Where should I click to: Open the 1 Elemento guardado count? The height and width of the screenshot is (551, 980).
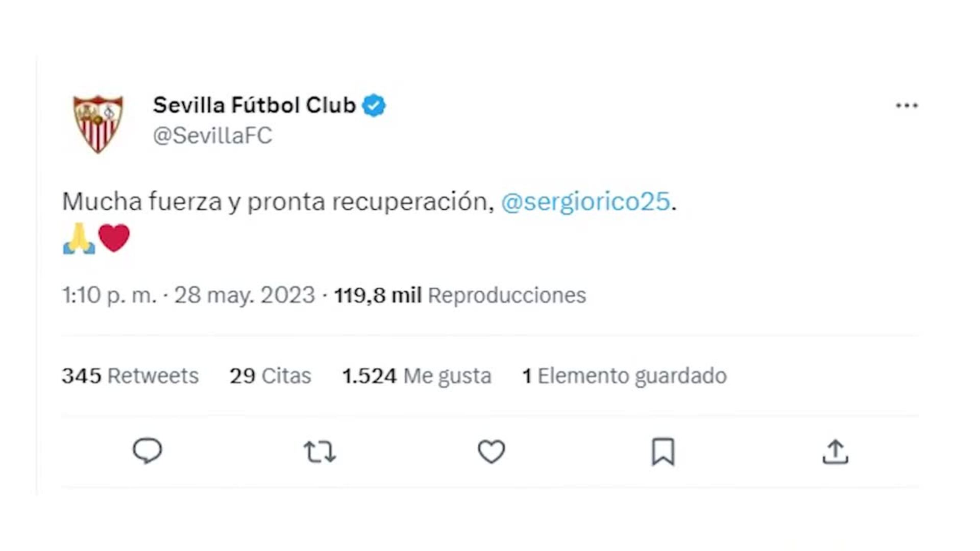point(624,376)
